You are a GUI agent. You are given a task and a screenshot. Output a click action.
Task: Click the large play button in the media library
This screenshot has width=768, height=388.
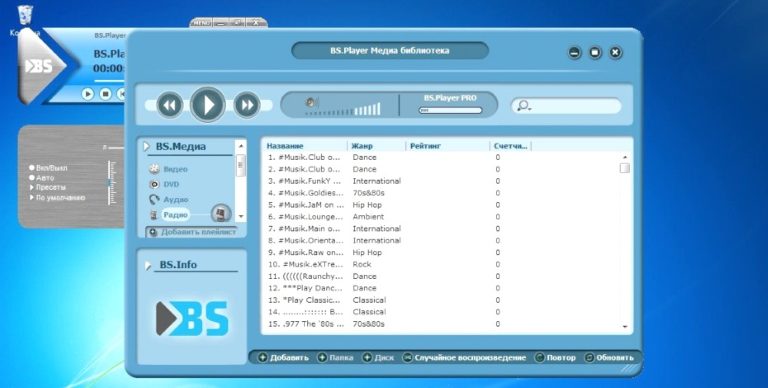(208, 104)
